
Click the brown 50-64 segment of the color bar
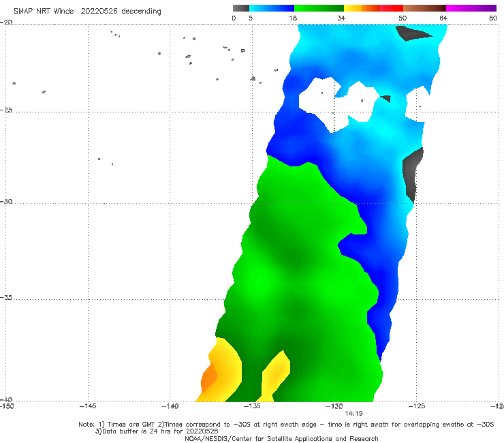424,8
